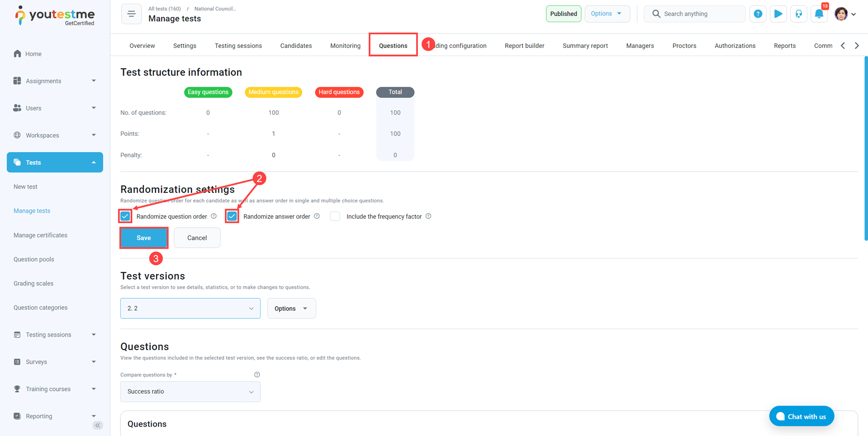Viewport: 868px width, 436px height.
Task: Open the notifications bell
Action: click(x=819, y=14)
